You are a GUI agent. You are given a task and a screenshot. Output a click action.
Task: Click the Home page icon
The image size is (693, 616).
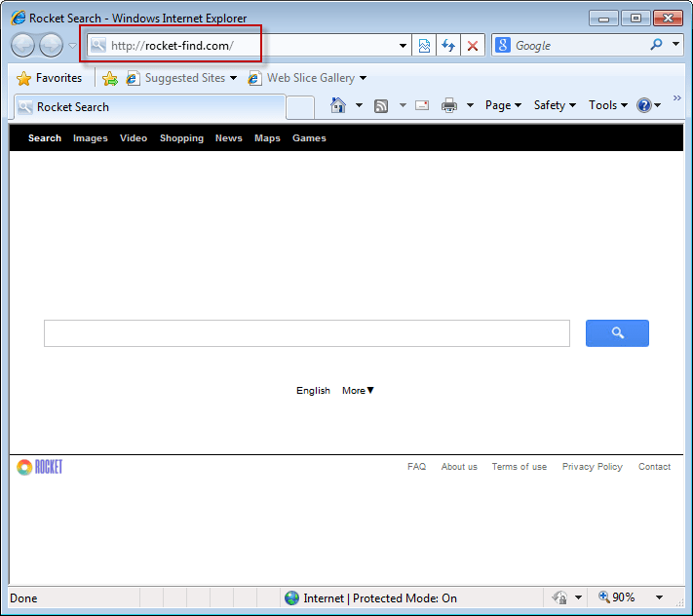338,105
